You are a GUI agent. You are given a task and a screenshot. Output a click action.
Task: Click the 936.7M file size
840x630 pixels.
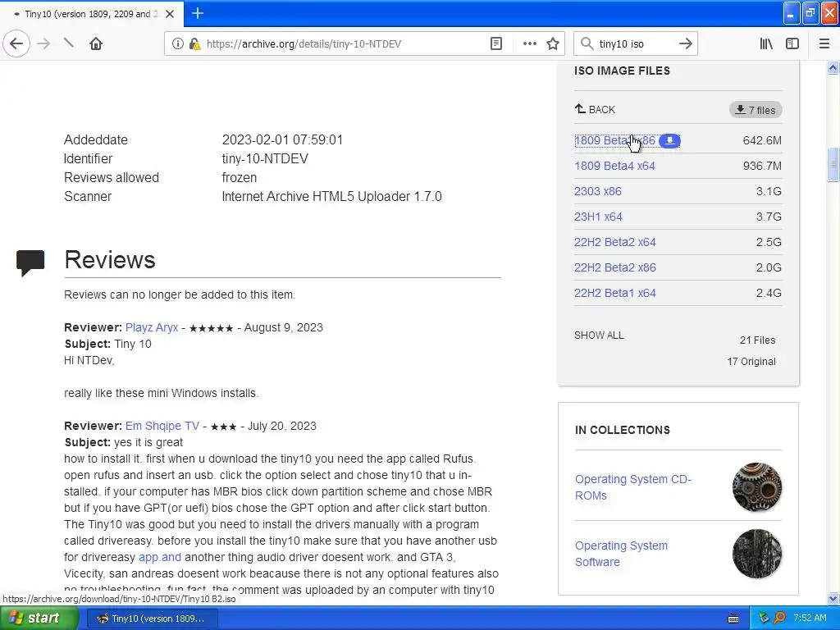click(x=762, y=166)
